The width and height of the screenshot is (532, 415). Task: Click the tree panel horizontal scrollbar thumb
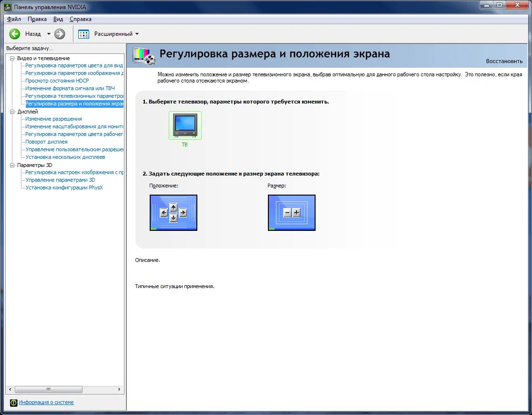pyautogui.click(x=49, y=389)
